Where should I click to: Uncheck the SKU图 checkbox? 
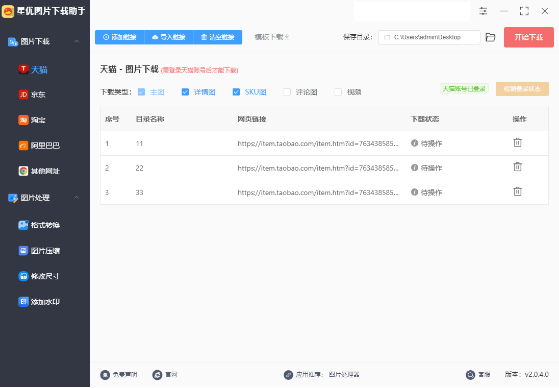pos(236,92)
